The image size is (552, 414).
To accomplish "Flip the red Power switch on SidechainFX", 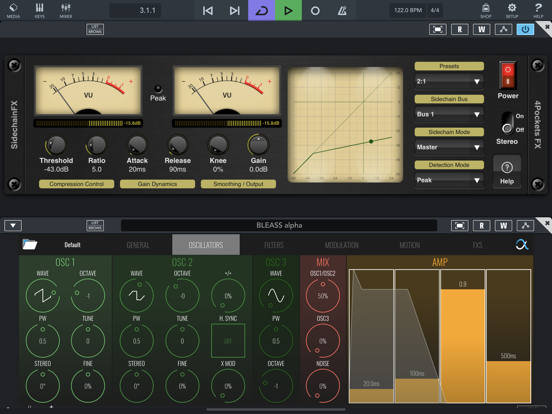I will point(508,75).
